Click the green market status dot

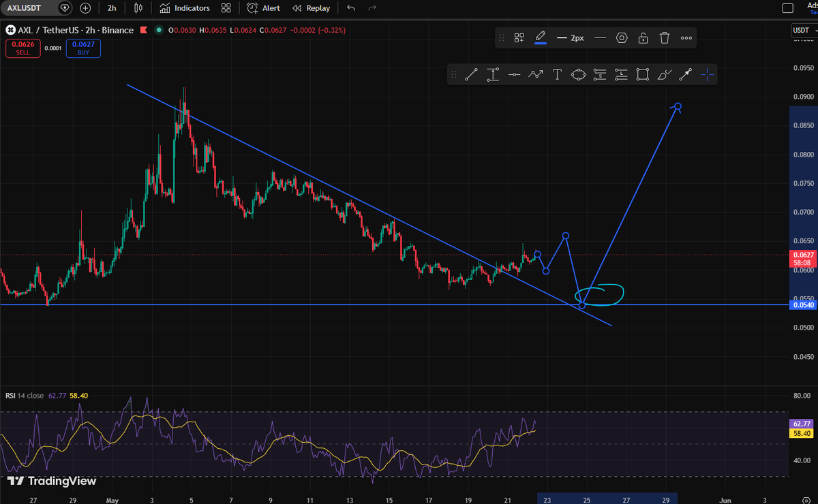click(159, 29)
